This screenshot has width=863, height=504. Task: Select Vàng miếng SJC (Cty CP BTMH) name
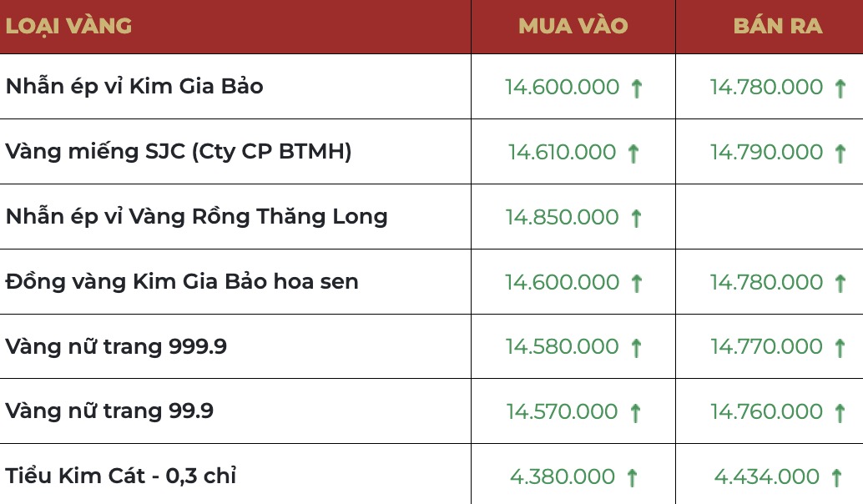click(179, 152)
